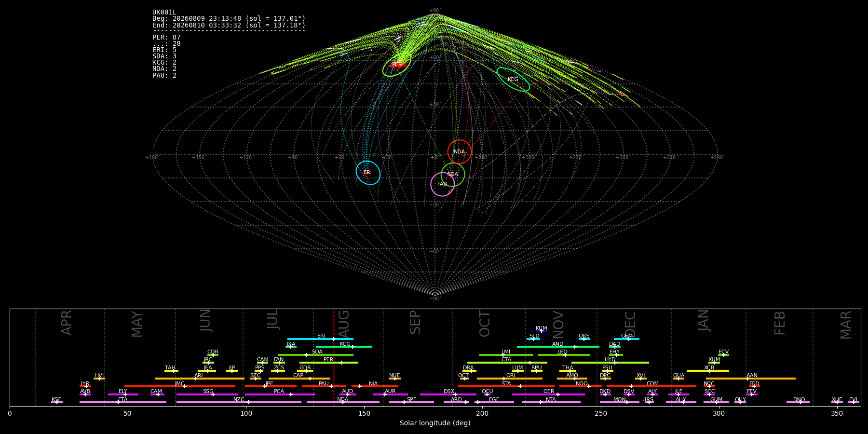Select the PER shower bar in timeline
The height and width of the screenshot is (434, 868).
[329, 363]
